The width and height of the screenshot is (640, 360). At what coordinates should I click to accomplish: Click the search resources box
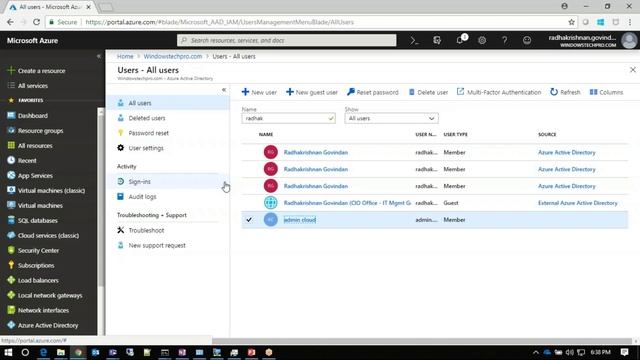click(x=287, y=40)
